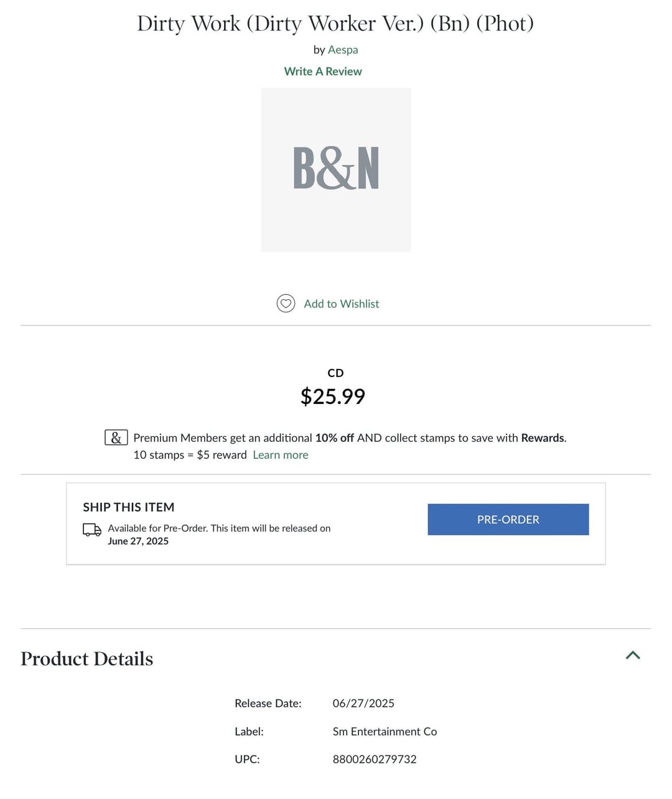Click the Dirty Work product title
Screen dimensions: 672x799
coord(335,24)
